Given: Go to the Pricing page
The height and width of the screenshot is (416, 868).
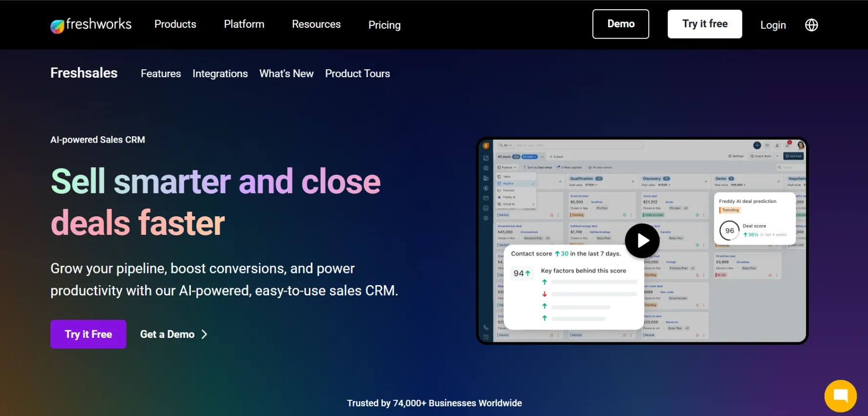Looking at the screenshot, I should [x=384, y=25].
